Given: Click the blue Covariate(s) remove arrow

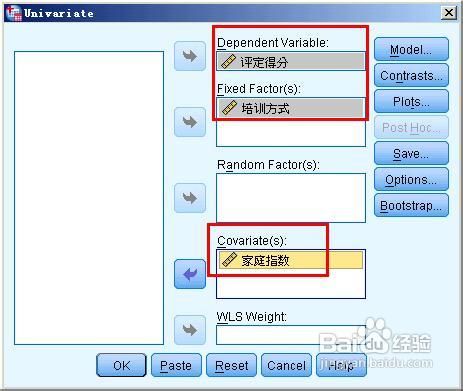Looking at the screenshot, I should (190, 274).
